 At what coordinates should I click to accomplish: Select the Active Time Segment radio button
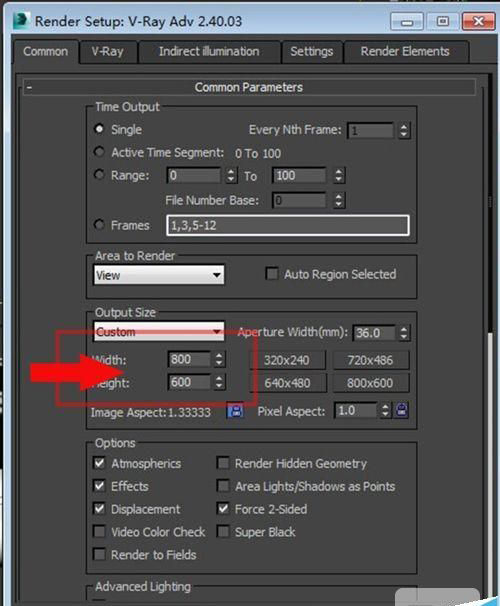click(x=99, y=152)
